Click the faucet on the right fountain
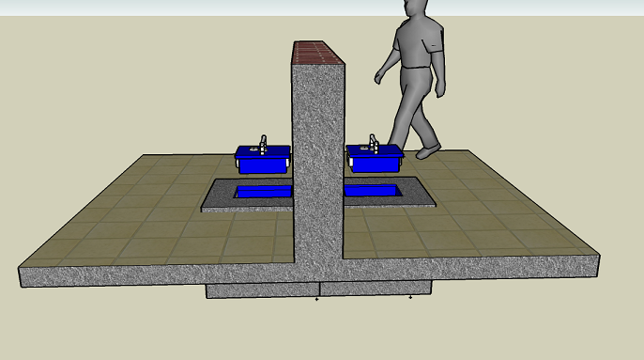 (x=374, y=144)
